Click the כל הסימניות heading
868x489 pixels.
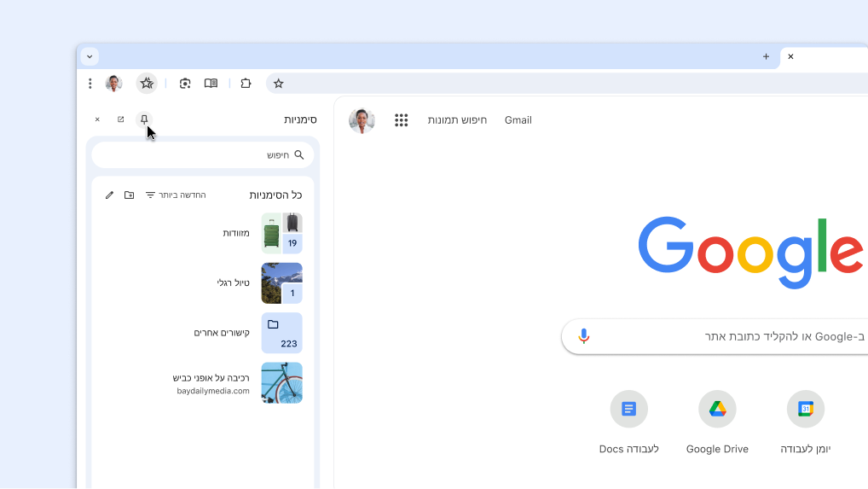point(275,195)
